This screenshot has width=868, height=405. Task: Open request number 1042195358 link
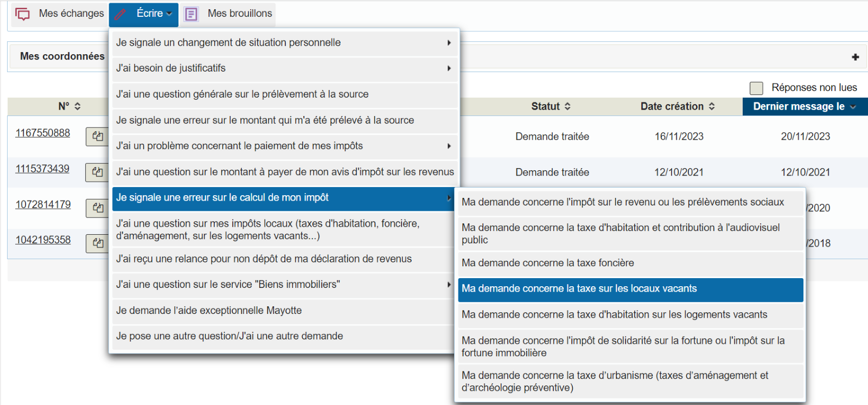[43, 240]
